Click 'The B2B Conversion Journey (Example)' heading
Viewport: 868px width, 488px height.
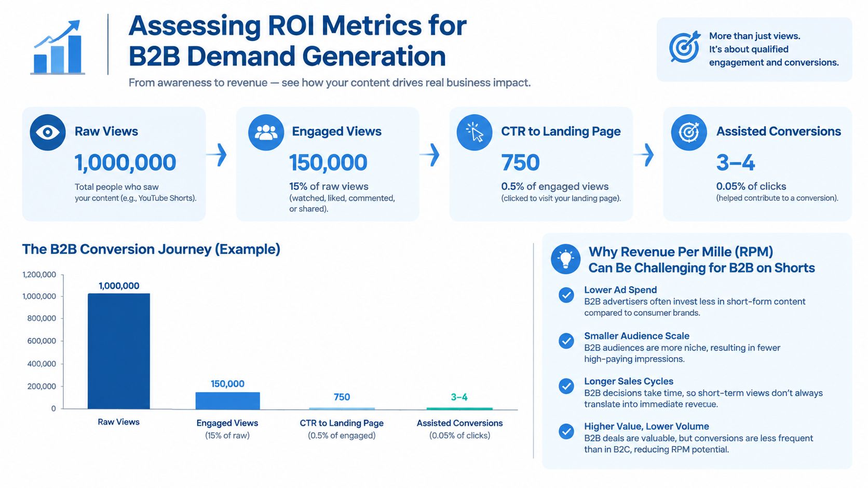151,249
